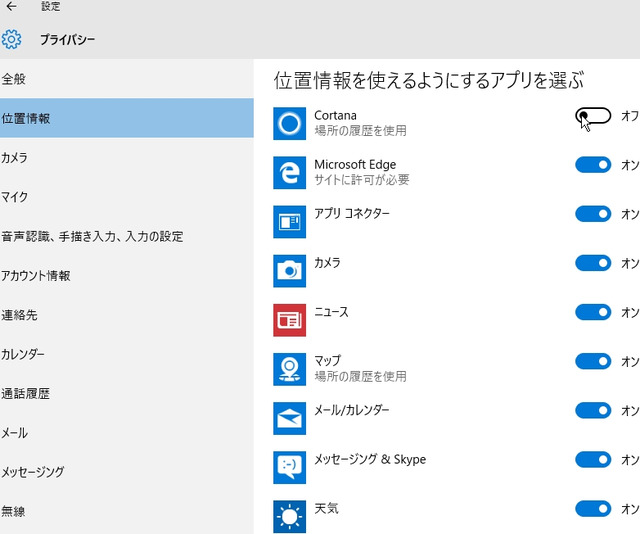640x534 pixels.
Task: Click the ニュース app name label
Action: pyautogui.click(x=331, y=312)
